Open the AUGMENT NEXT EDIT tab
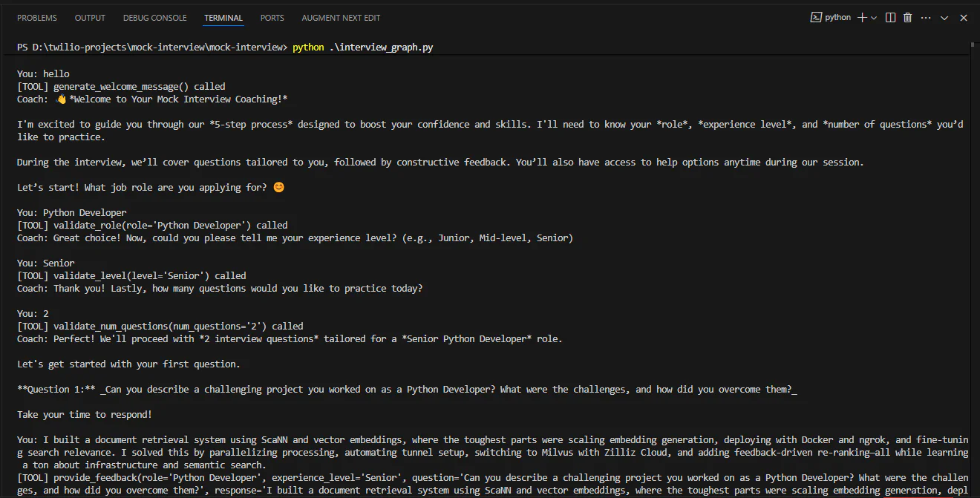The image size is (980, 498). coord(341,18)
